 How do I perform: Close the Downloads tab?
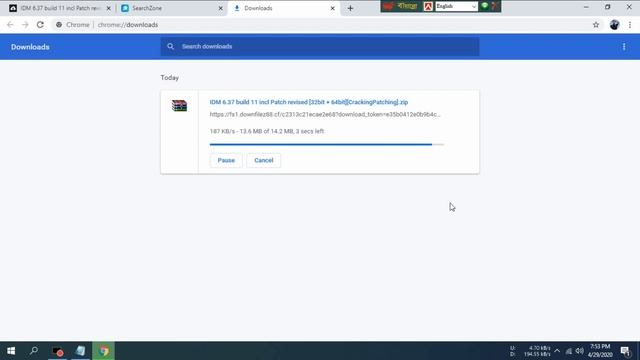tap(332, 8)
